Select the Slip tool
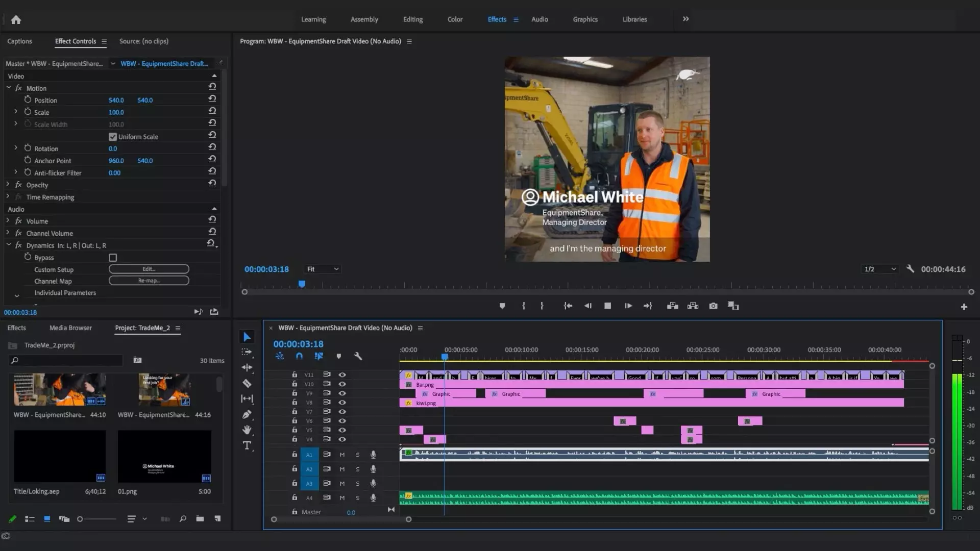 (247, 399)
